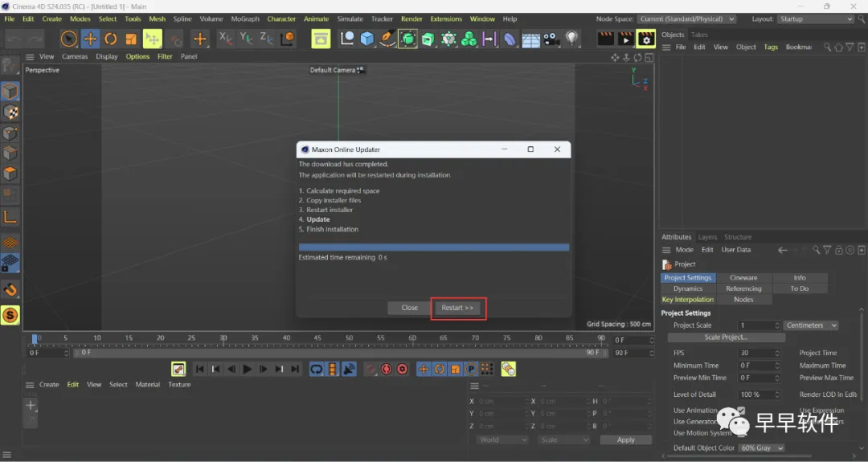Click the update progress bar
Screen dimensions: 868x462
click(433, 247)
